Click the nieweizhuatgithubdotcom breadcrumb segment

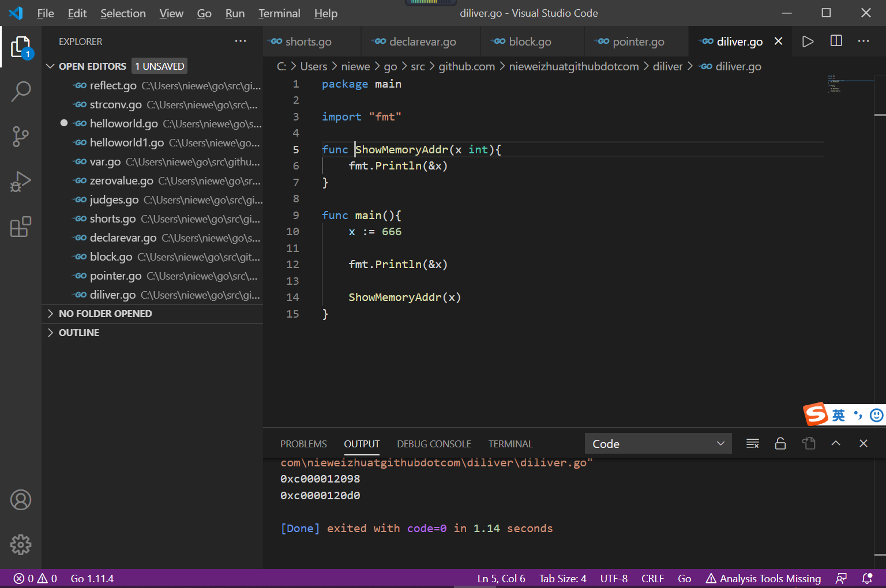[574, 66]
